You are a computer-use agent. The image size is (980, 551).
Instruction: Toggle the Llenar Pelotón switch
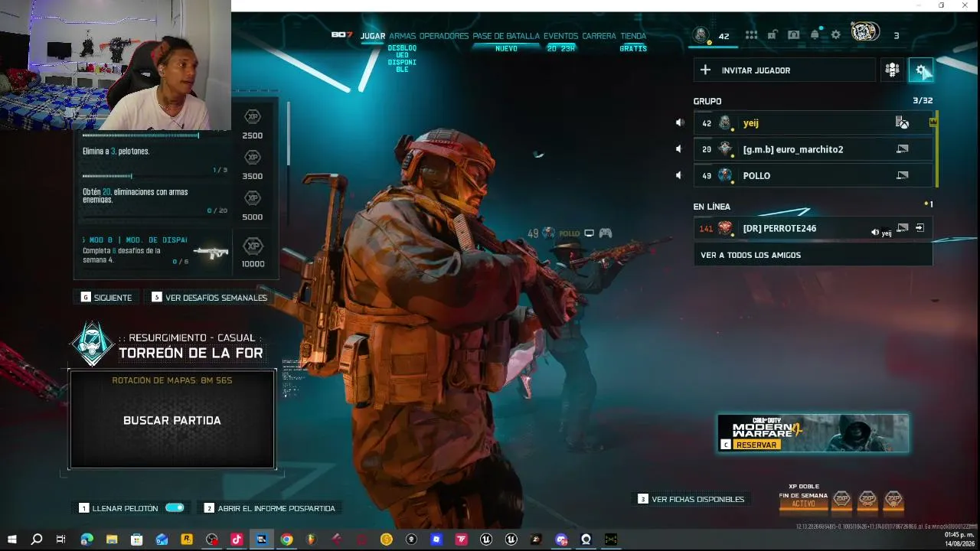[x=175, y=507]
